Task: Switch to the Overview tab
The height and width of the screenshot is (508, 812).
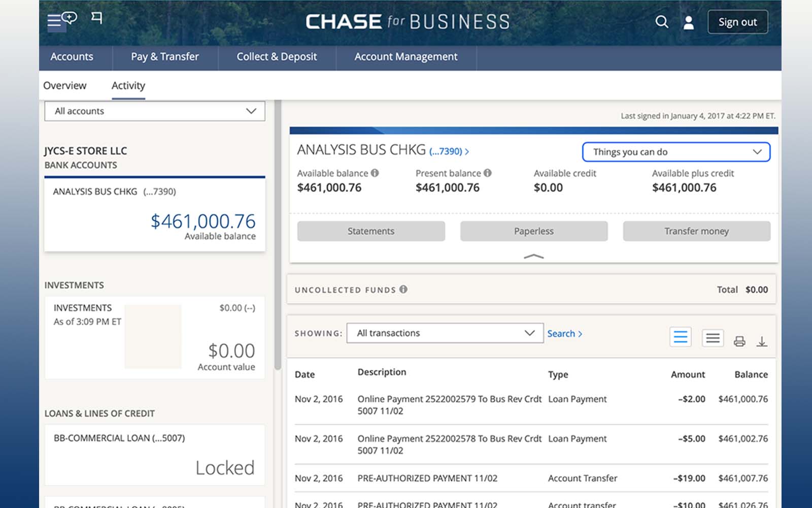Action: click(x=65, y=85)
